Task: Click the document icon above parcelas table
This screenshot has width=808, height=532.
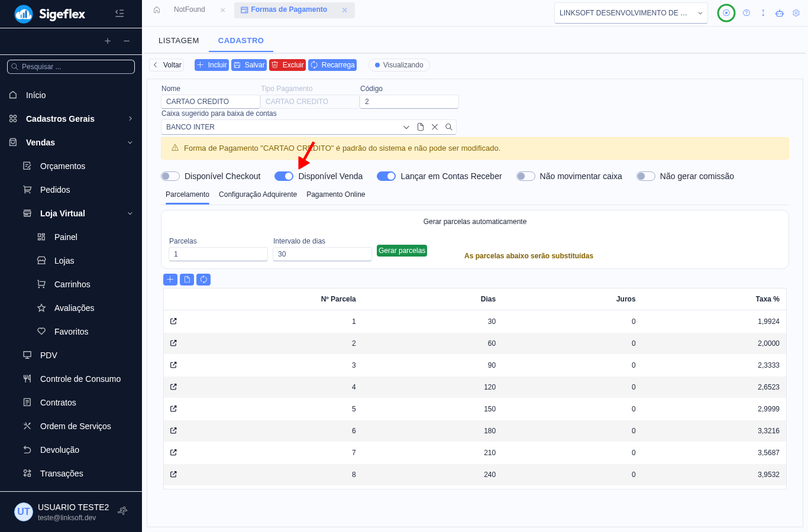Action: click(x=187, y=280)
